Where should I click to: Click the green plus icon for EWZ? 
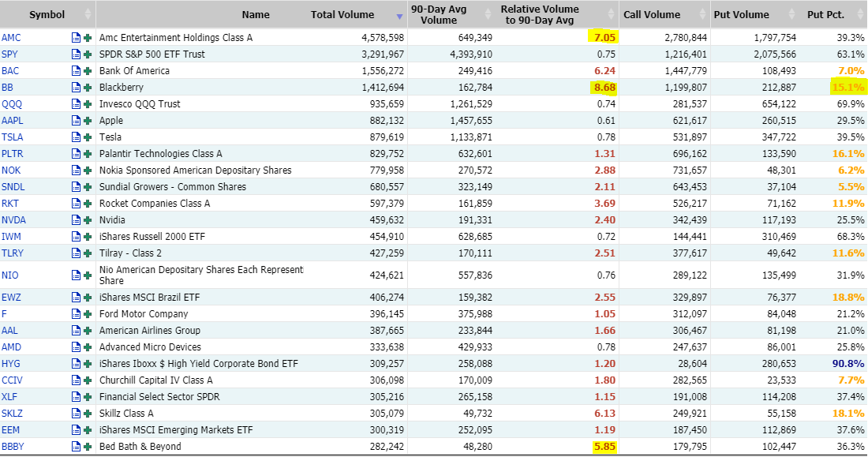[88, 298]
